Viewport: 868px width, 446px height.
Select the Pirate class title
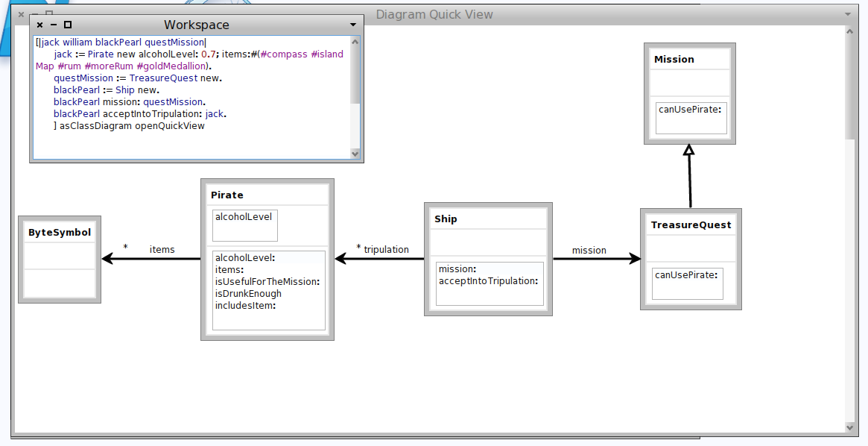click(227, 195)
